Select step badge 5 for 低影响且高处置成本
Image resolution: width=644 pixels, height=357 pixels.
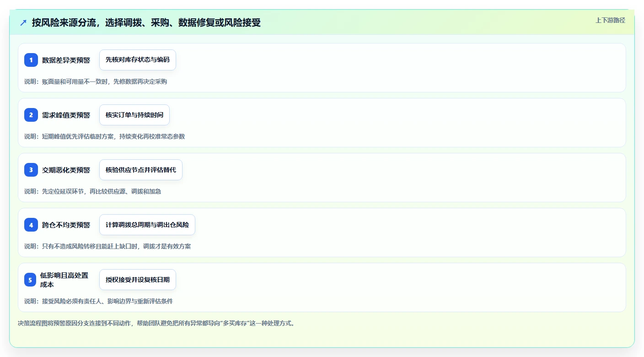[x=30, y=280]
